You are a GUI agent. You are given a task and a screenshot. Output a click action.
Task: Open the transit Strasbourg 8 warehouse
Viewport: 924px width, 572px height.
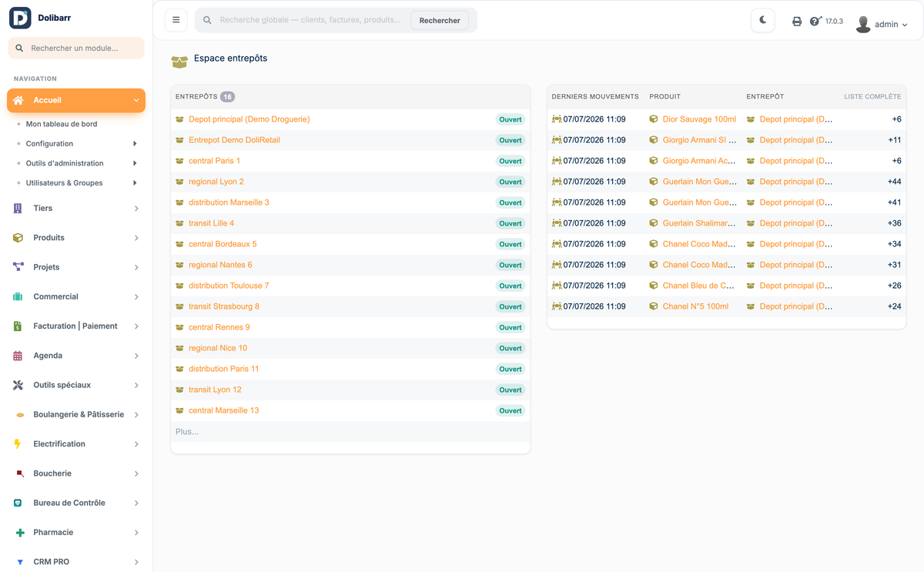click(223, 306)
